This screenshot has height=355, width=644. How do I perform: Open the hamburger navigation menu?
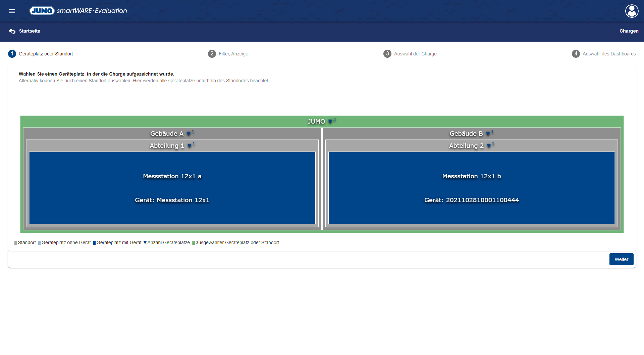12,11
